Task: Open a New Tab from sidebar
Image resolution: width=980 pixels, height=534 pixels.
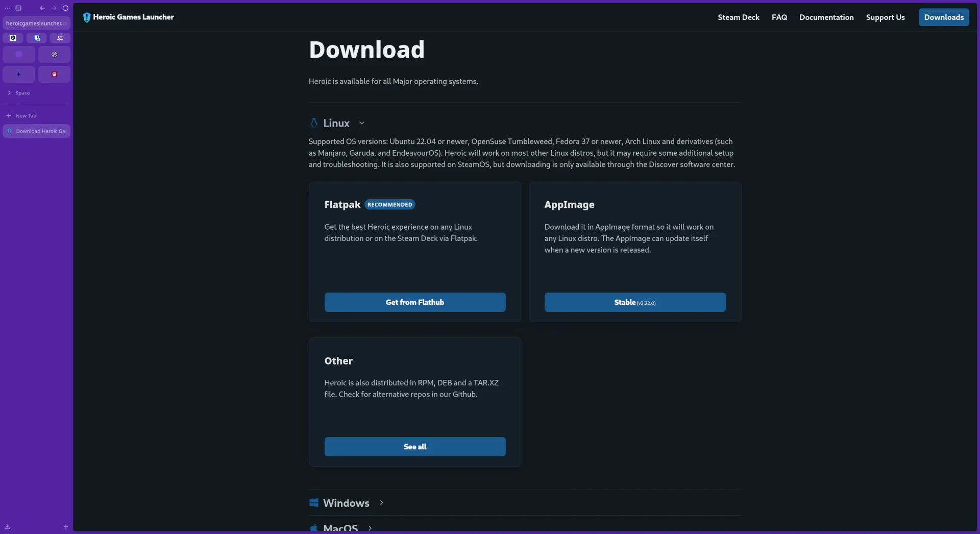Action: (x=36, y=116)
